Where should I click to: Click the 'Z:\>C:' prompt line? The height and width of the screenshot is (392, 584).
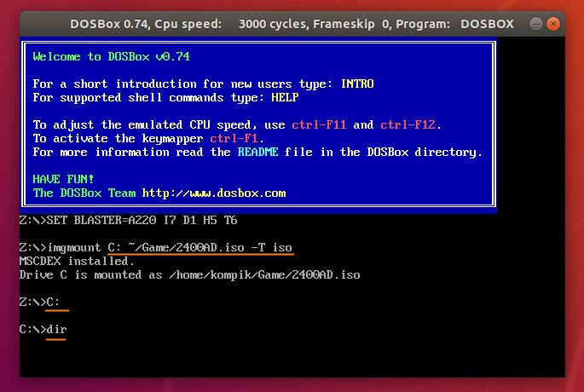(39, 302)
